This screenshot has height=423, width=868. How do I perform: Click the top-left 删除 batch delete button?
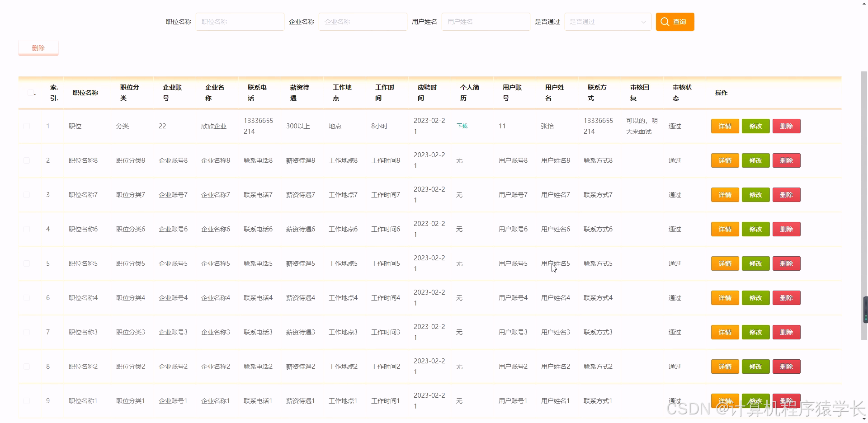pos(38,47)
